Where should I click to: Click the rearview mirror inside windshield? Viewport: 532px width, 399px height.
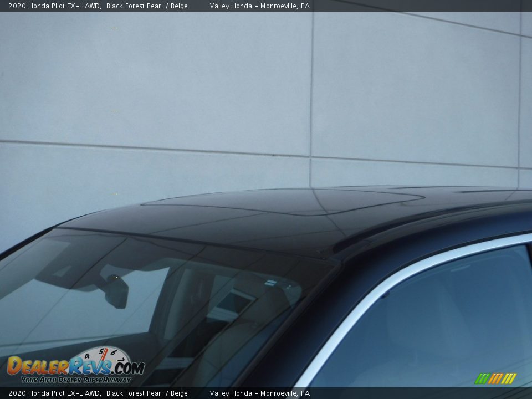point(117,292)
